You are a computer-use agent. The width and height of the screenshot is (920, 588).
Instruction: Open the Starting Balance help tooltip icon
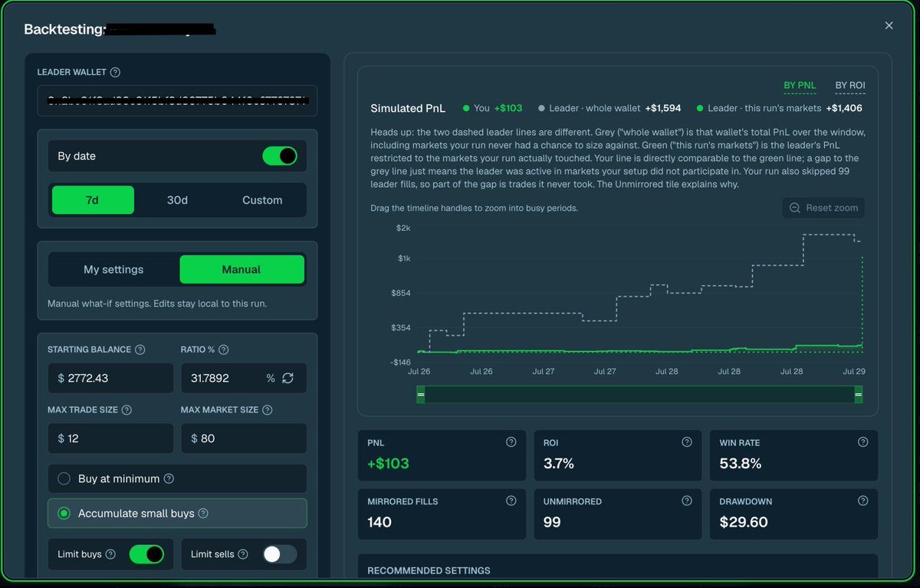(x=140, y=350)
